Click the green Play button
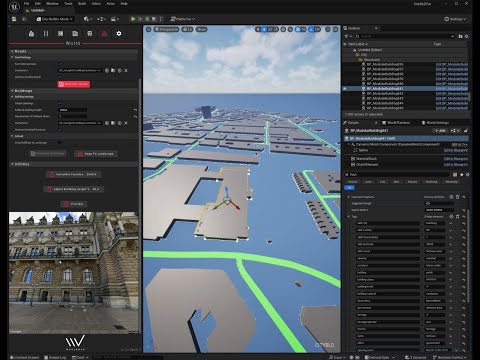This screenshot has height=360, width=480. tap(133, 19)
